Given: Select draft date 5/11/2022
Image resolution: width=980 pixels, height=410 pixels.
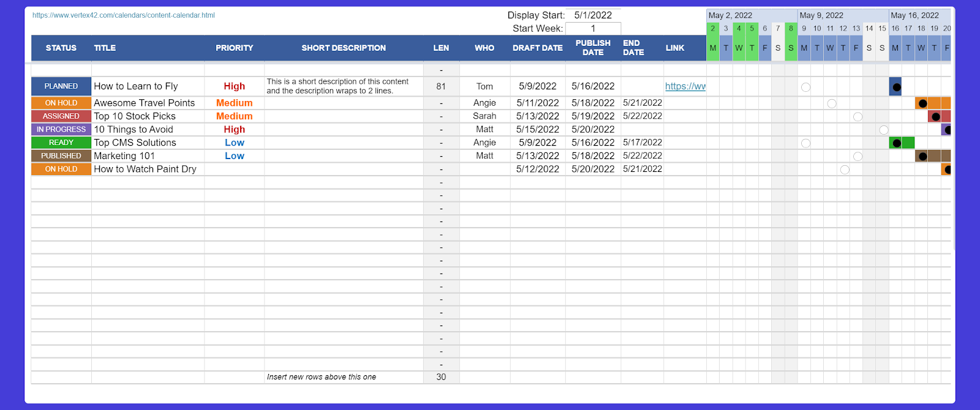Looking at the screenshot, I should pyautogui.click(x=538, y=103).
